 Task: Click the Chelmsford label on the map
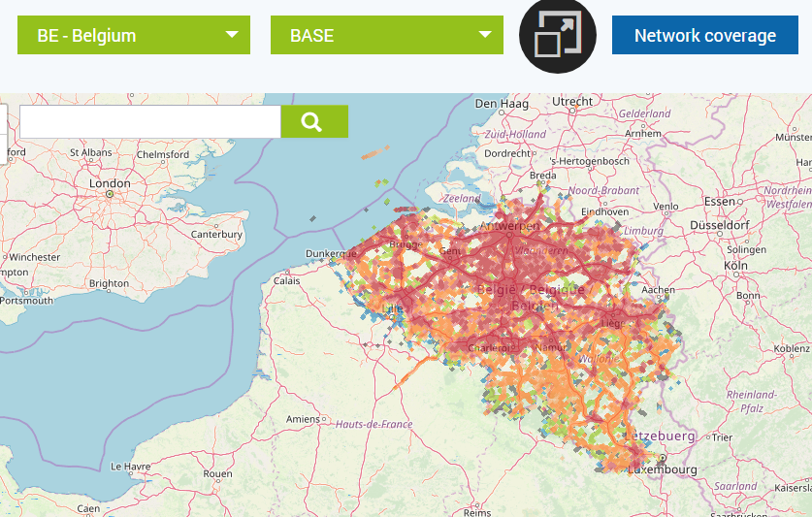point(163,154)
